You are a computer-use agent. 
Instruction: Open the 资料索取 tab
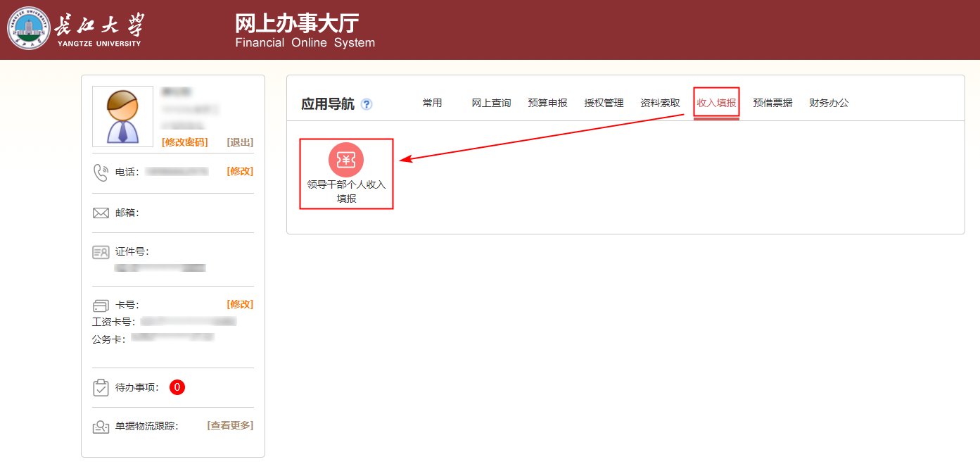(x=660, y=103)
